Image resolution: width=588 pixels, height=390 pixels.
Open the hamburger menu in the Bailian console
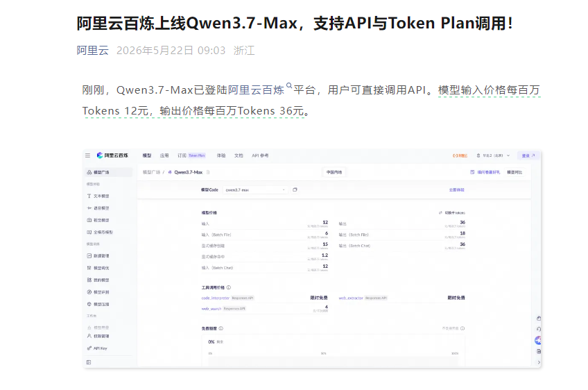pyautogui.click(x=88, y=155)
